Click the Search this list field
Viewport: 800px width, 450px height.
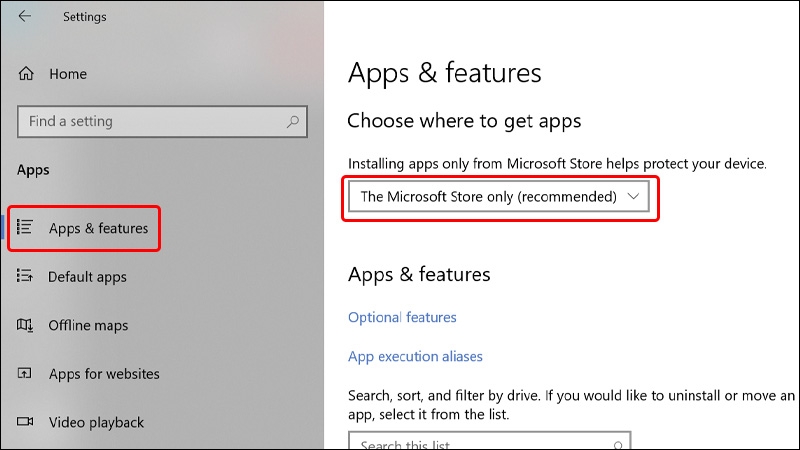[x=480, y=443]
